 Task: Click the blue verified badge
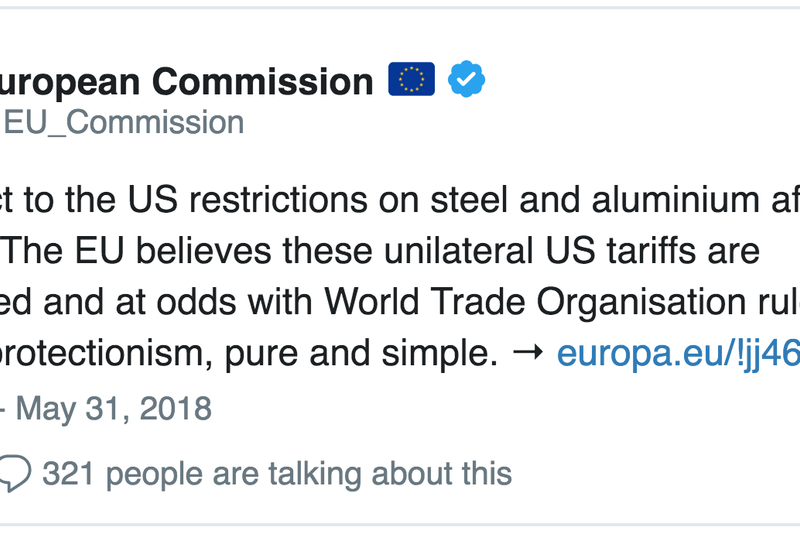[466, 79]
